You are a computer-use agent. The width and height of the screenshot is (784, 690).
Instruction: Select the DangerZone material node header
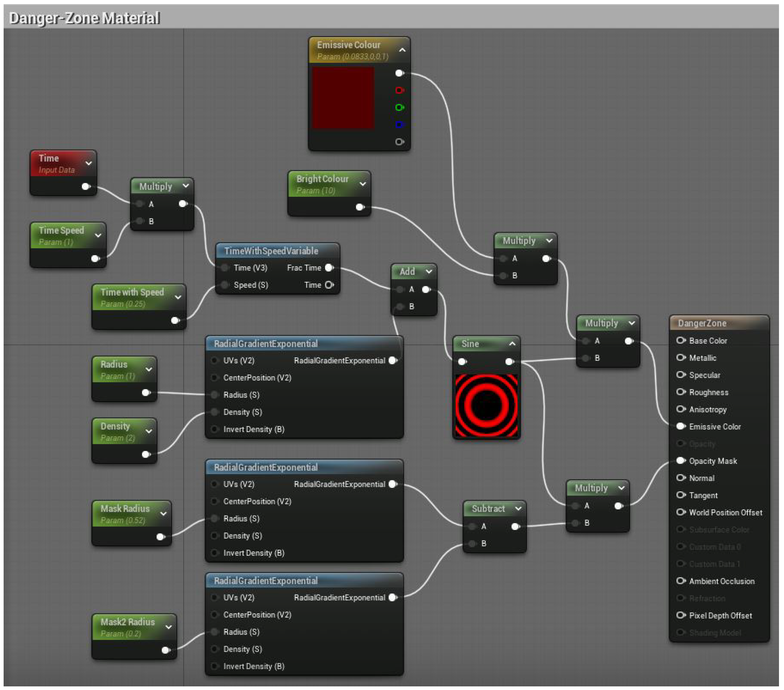click(702, 323)
